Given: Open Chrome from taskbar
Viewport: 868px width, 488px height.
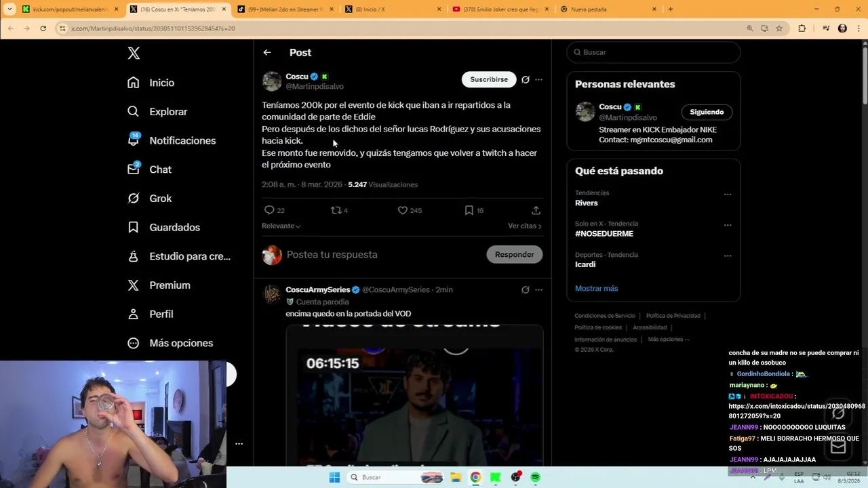Looking at the screenshot, I should tap(475, 477).
